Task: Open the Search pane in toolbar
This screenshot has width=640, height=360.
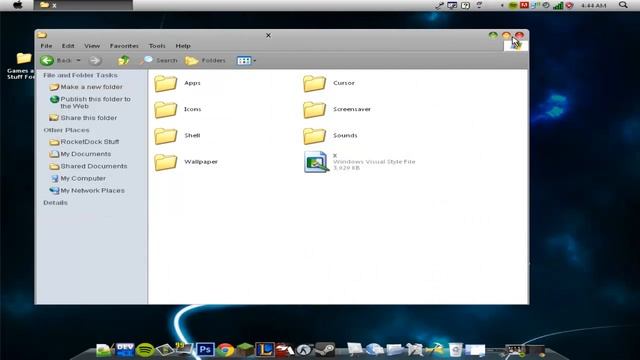Action: pos(159,60)
